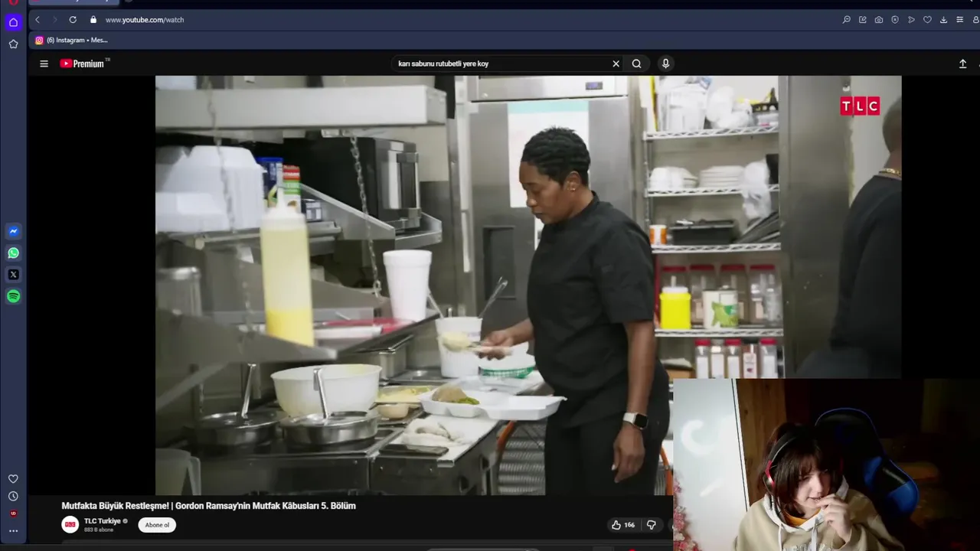Open the Easy Setup sliders icon
Screen dimensions: 980x551
point(959,20)
